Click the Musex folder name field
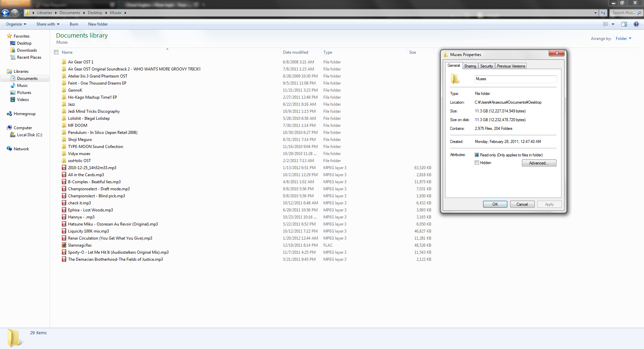Viewport: 644px width, 349px height. tap(516, 79)
